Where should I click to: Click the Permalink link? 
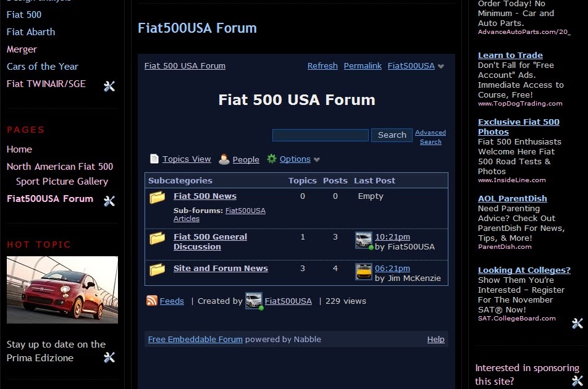click(363, 66)
